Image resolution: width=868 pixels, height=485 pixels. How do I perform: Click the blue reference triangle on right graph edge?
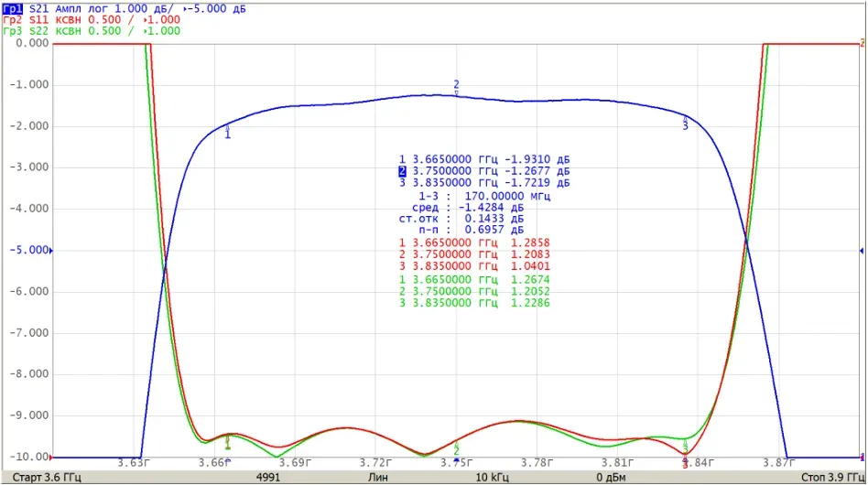862,251
